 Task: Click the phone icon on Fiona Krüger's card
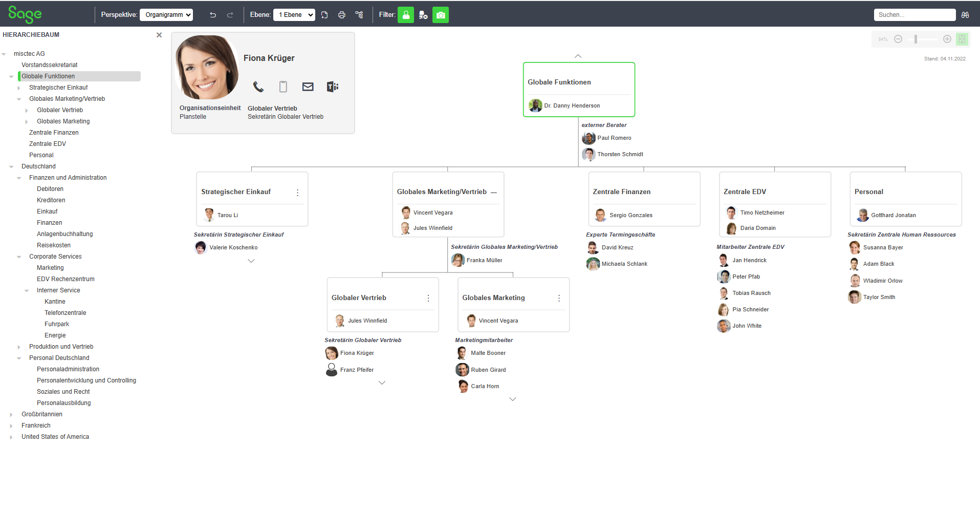(258, 87)
